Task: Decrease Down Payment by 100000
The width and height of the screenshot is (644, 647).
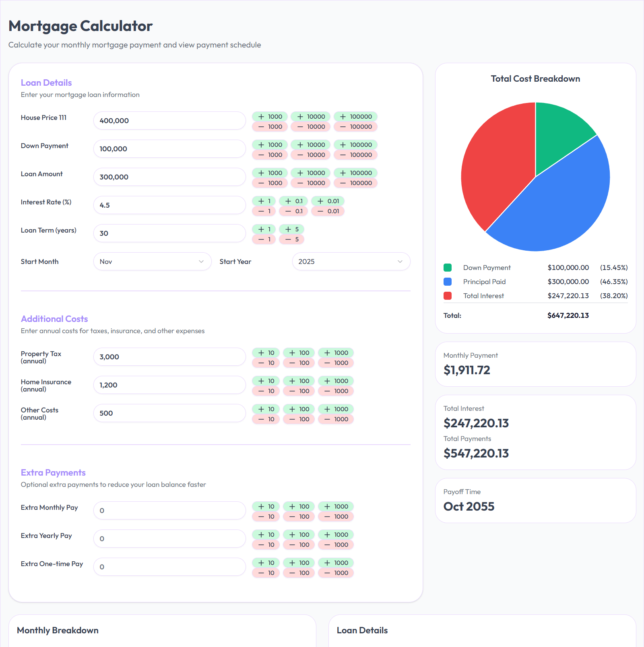Action: click(x=355, y=155)
